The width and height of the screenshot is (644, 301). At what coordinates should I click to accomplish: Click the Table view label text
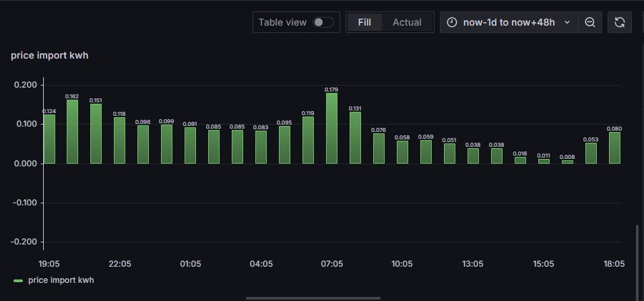point(282,22)
